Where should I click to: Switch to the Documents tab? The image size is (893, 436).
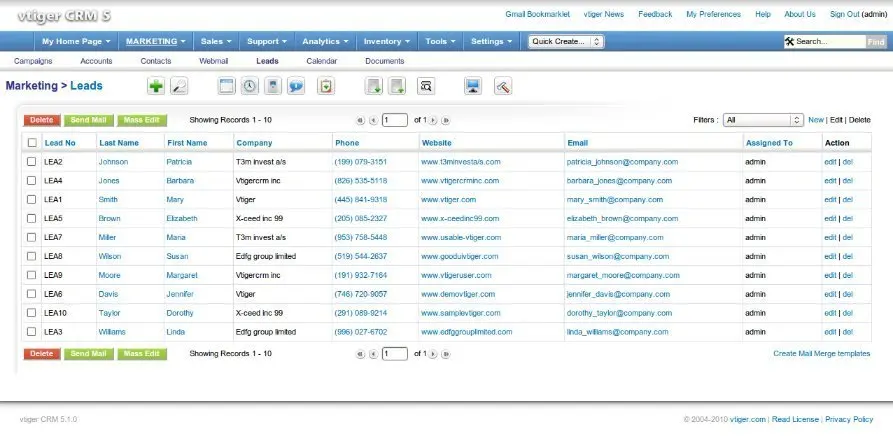(x=385, y=61)
